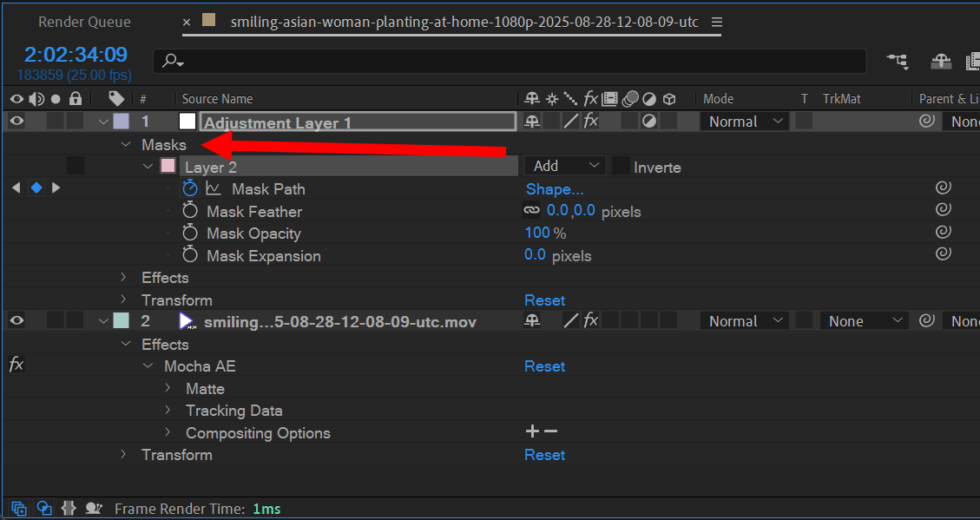Click the shy layers master switch icon
The image size is (980, 520).
tap(941, 62)
